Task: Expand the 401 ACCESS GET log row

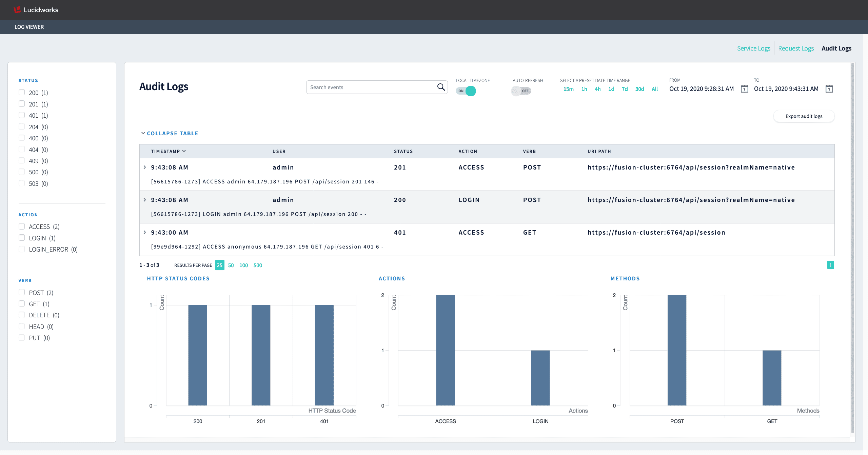Action: point(145,232)
